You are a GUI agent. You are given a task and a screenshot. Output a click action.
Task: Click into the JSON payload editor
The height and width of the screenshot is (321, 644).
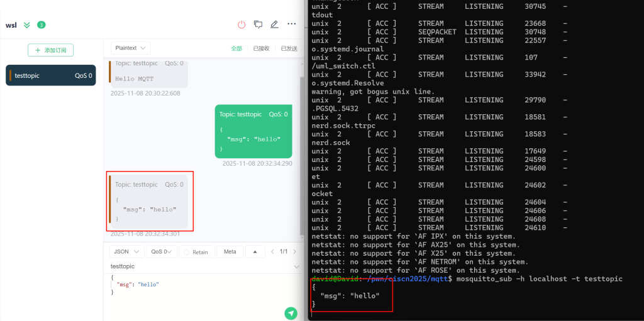tap(201, 289)
